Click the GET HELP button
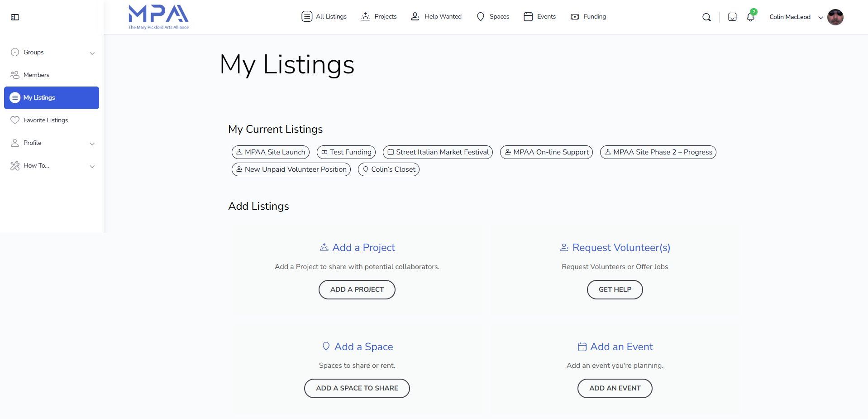The image size is (868, 419). pos(615,289)
